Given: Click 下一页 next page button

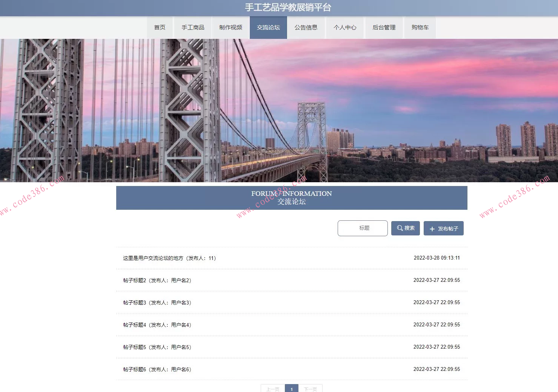Looking at the screenshot, I should click(x=311, y=389).
